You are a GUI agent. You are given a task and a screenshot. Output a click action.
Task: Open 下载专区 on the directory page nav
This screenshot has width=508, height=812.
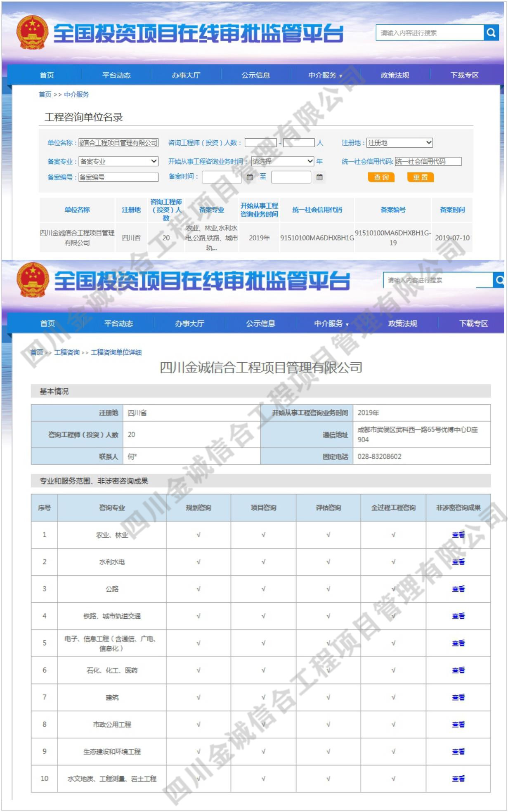click(x=465, y=75)
